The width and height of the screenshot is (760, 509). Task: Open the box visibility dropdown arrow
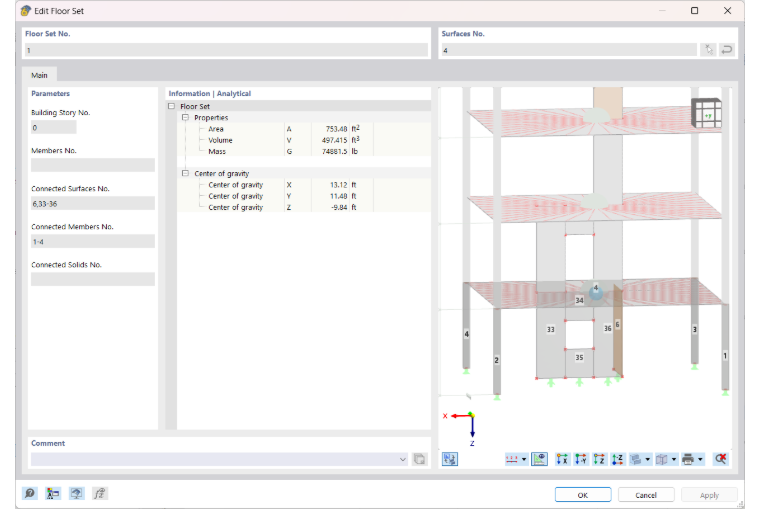(674, 460)
